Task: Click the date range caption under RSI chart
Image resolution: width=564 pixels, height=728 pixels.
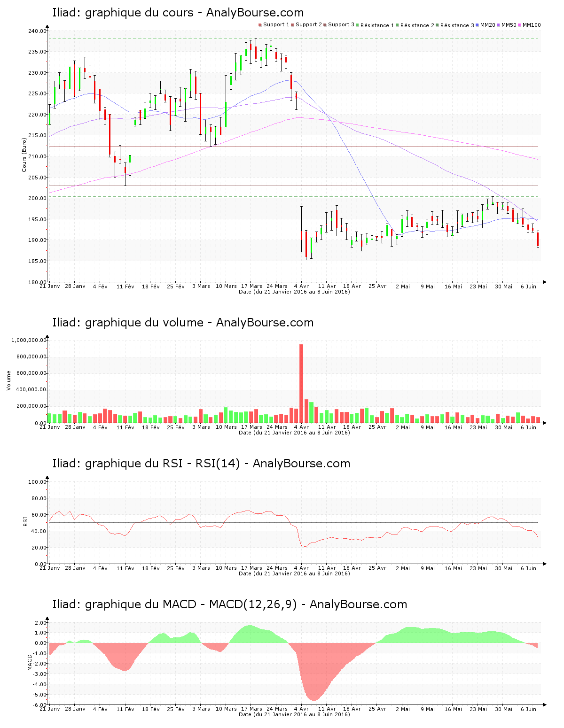Action: click(294, 573)
